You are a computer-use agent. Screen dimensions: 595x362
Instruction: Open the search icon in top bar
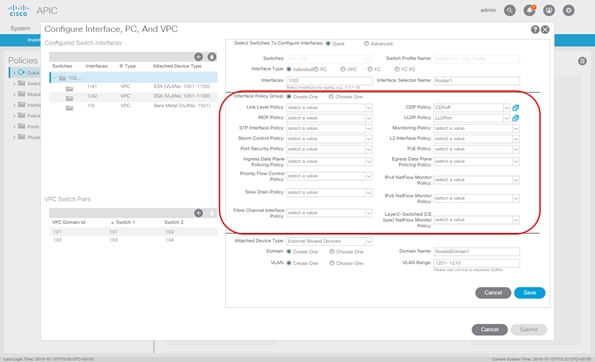(x=510, y=11)
